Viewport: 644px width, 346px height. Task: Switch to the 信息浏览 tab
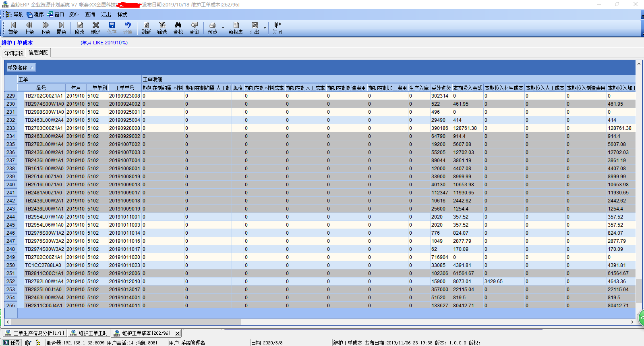38,53
